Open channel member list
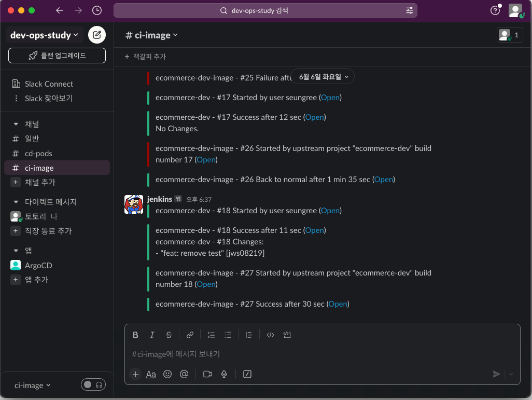The height and width of the screenshot is (400, 532). pyautogui.click(x=510, y=35)
